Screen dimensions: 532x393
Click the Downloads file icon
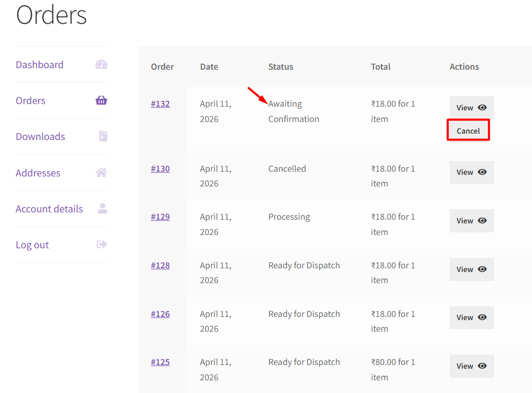[103, 136]
